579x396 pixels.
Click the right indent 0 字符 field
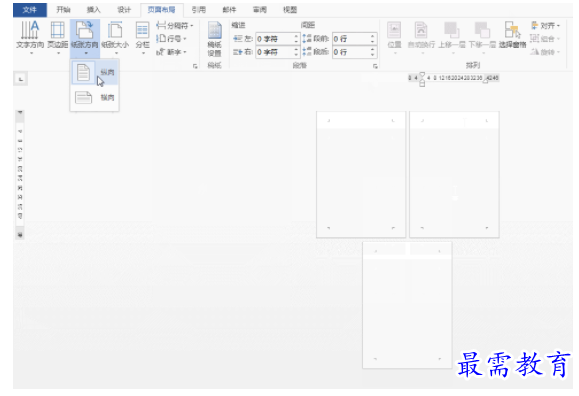tap(275, 52)
